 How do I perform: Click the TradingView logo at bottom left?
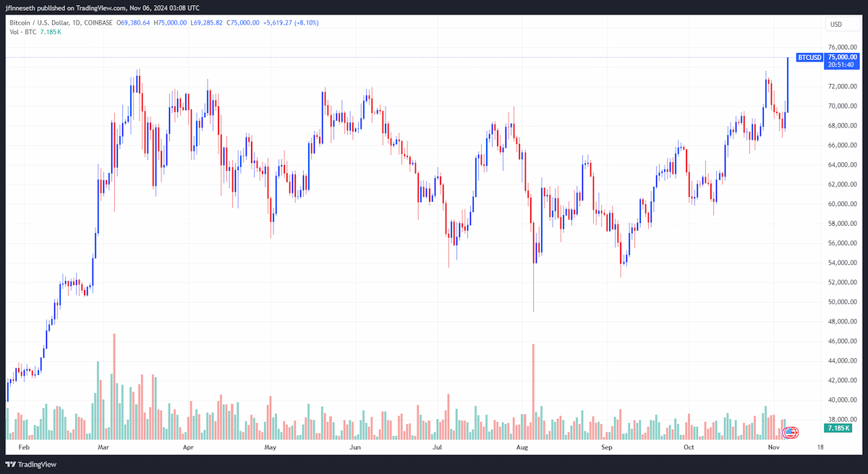(32, 465)
